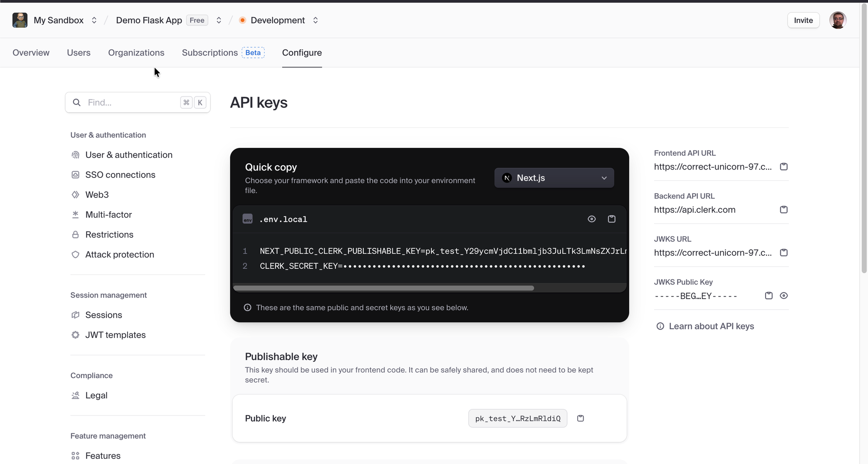Open the Learn about API keys link

711,326
